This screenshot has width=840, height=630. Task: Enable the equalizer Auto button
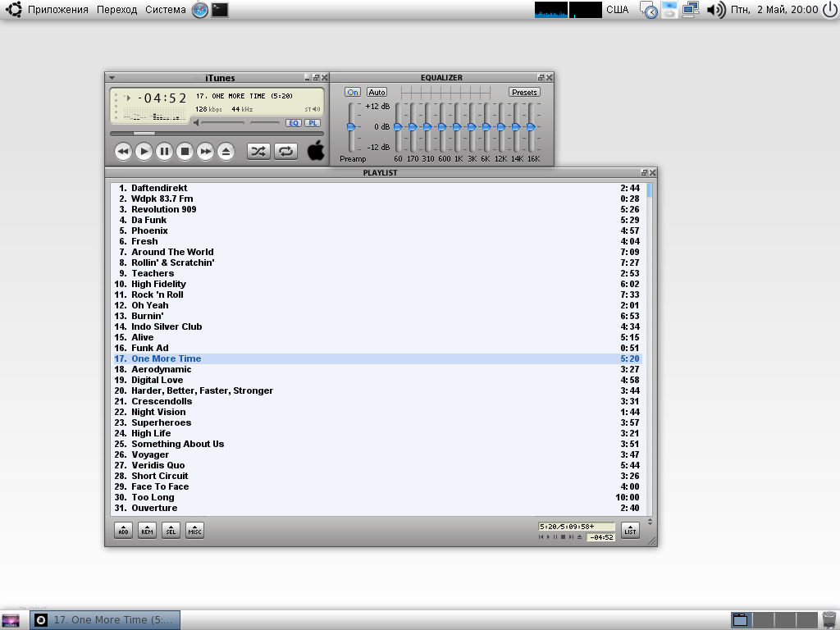pos(377,92)
